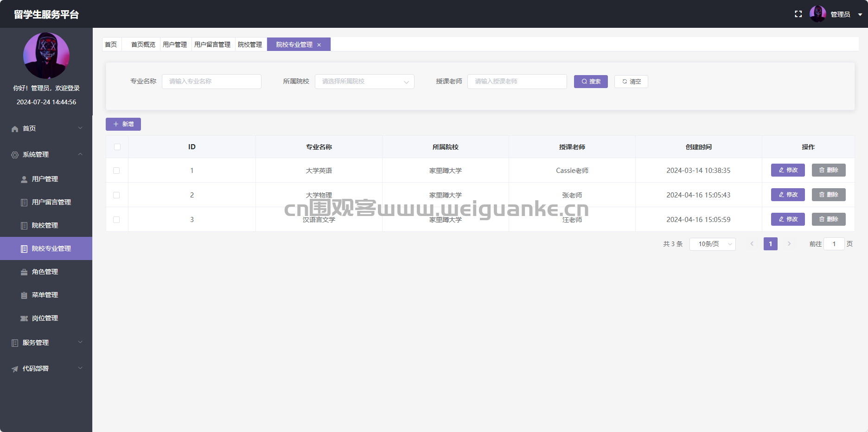
Task: Click the previous page arrow
Action: (752, 244)
